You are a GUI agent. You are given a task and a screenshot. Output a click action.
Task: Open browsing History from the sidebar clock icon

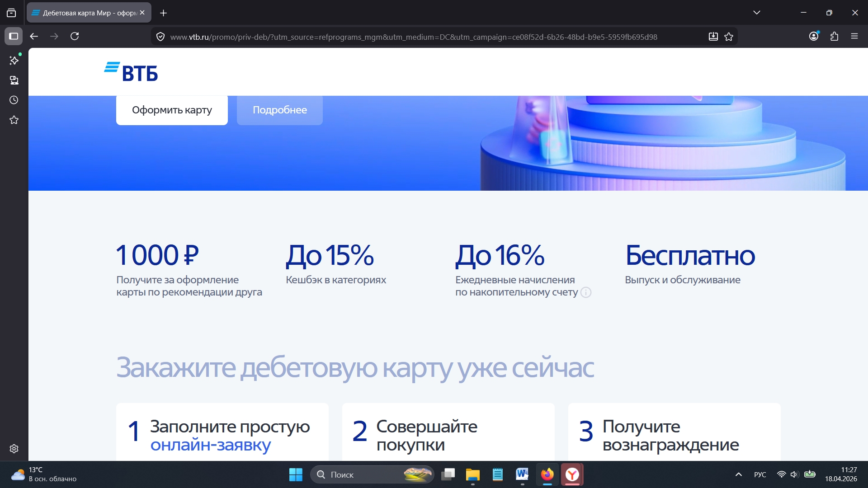pos(14,100)
